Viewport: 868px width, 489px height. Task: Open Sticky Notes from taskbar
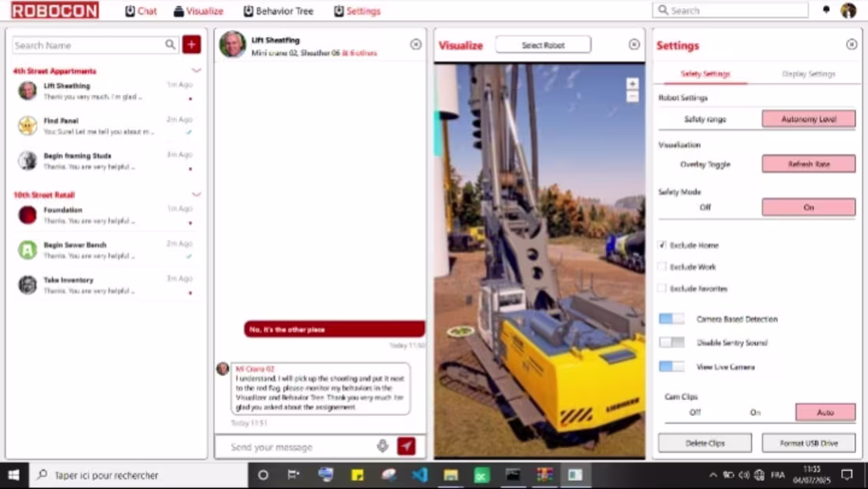pyautogui.click(x=357, y=475)
